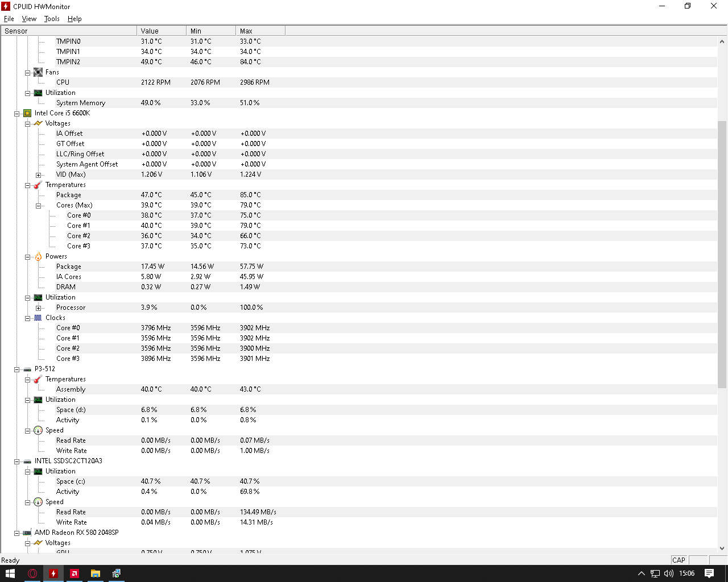Open the Tools menu
This screenshot has height=582, width=728.
pos(52,19)
